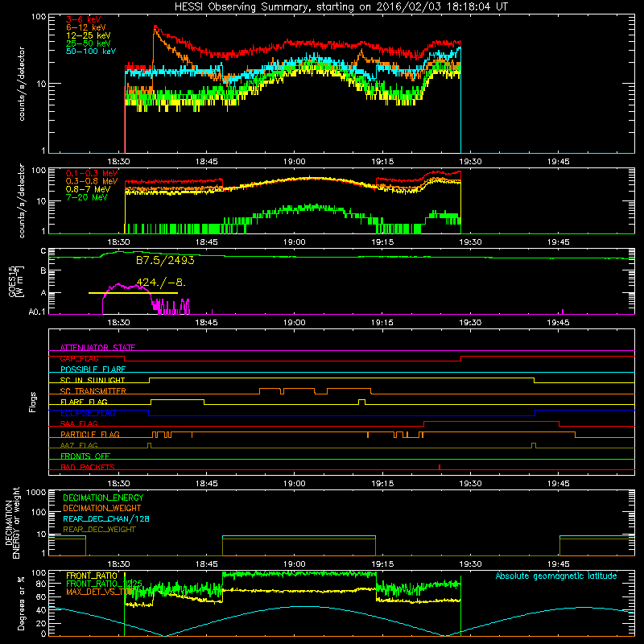Screen dimensions: 644x644
Task: Click the REAR_DEC_WEIGHT legend label
Action: [99, 530]
